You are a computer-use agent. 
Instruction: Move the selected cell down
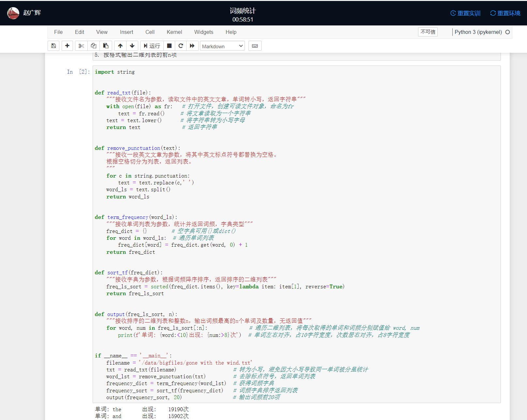pyautogui.click(x=132, y=46)
